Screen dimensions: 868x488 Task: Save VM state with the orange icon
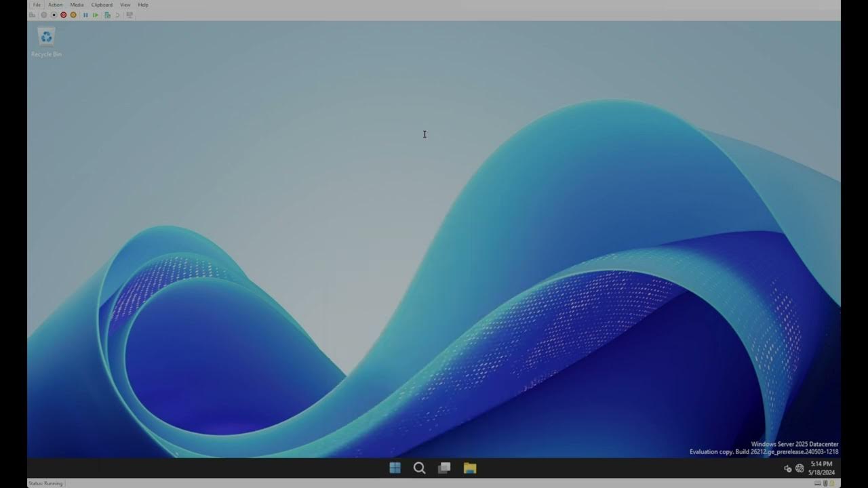click(x=73, y=15)
